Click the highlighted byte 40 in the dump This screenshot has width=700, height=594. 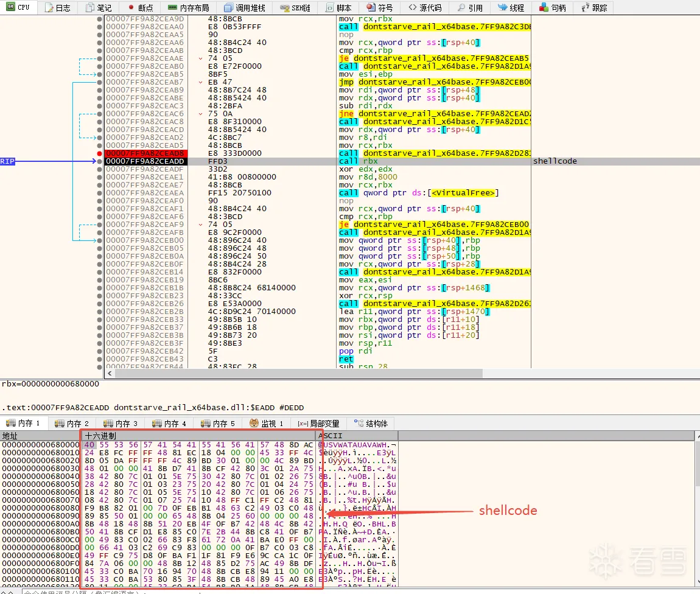(x=89, y=445)
